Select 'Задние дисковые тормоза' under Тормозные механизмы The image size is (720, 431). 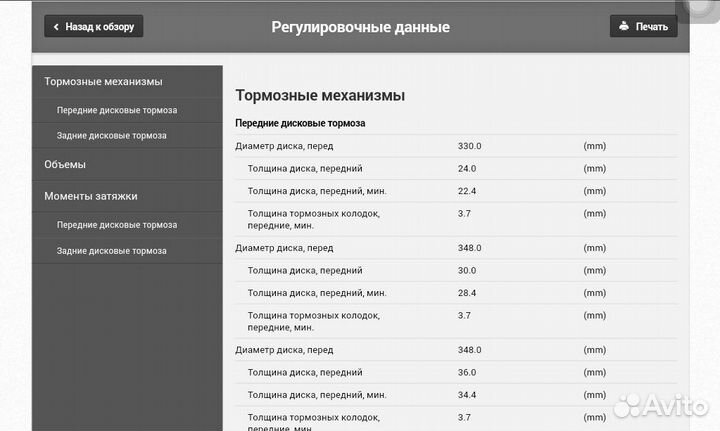(127, 135)
